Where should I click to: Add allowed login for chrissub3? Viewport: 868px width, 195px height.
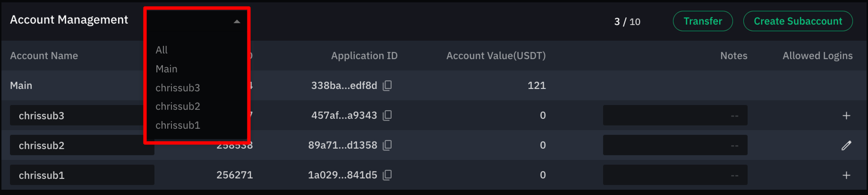coord(846,115)
